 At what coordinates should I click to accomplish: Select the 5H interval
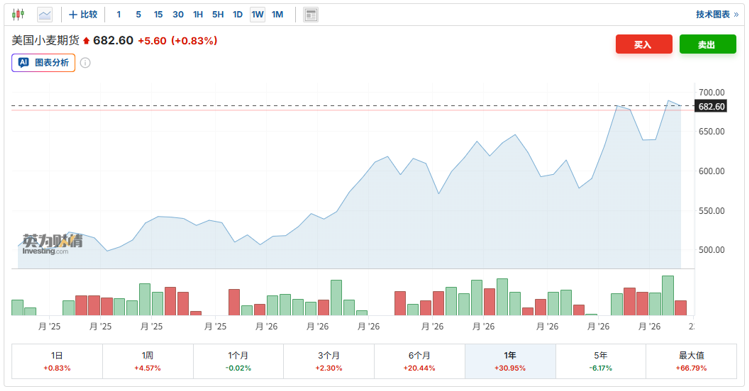pyautogui.click(x=218, y=15)
